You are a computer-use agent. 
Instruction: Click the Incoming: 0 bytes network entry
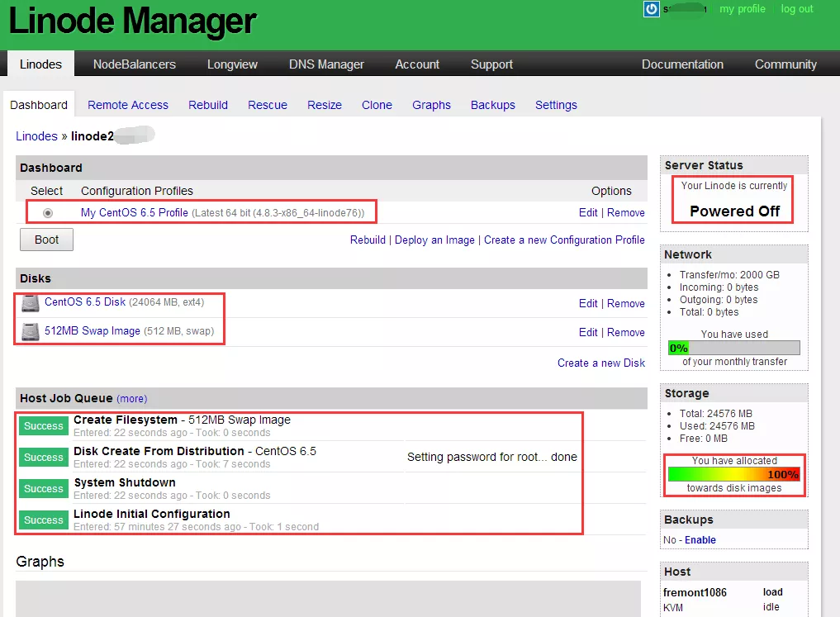719,287
